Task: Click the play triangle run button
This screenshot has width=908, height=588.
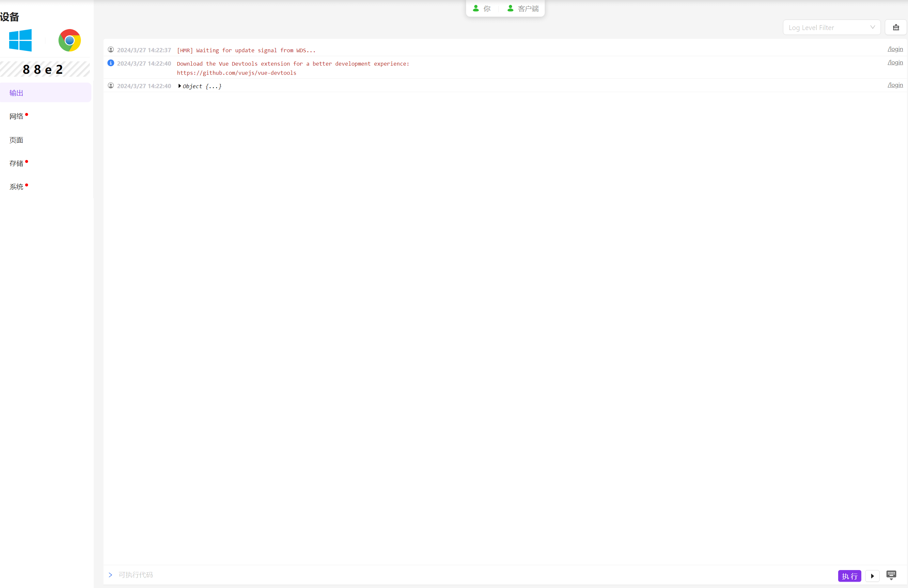Action: pos(872,576)
